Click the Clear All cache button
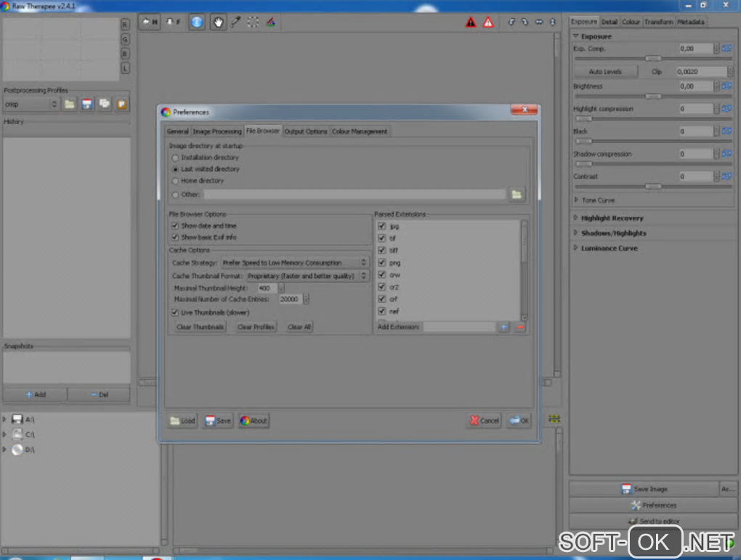This screenshot has height=560, width=741. click(299, 327)
